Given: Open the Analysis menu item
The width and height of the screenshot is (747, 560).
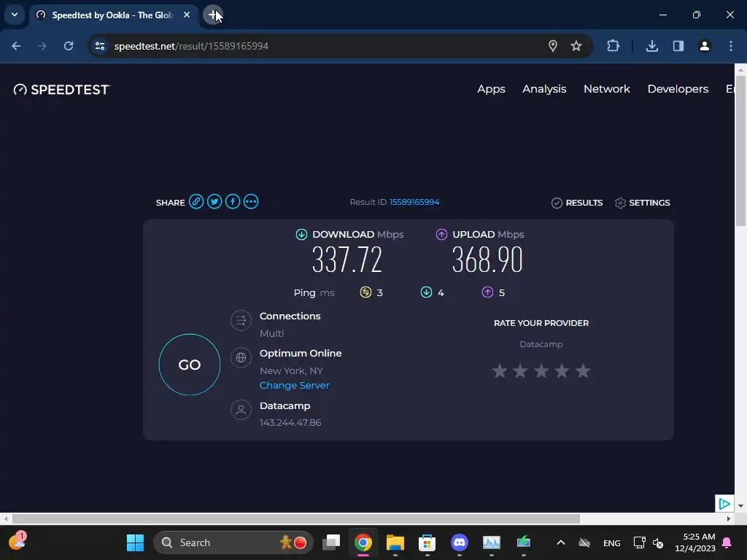Looking at the screenshot, I should coord(544,89).
